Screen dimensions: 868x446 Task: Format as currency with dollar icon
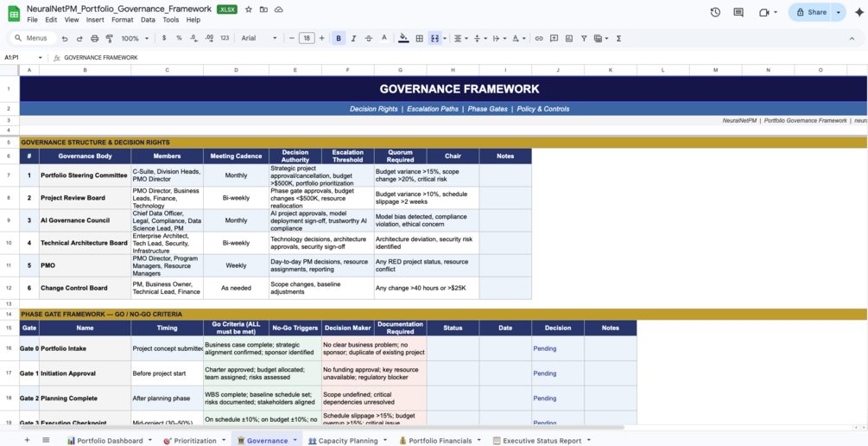[164, 39]
